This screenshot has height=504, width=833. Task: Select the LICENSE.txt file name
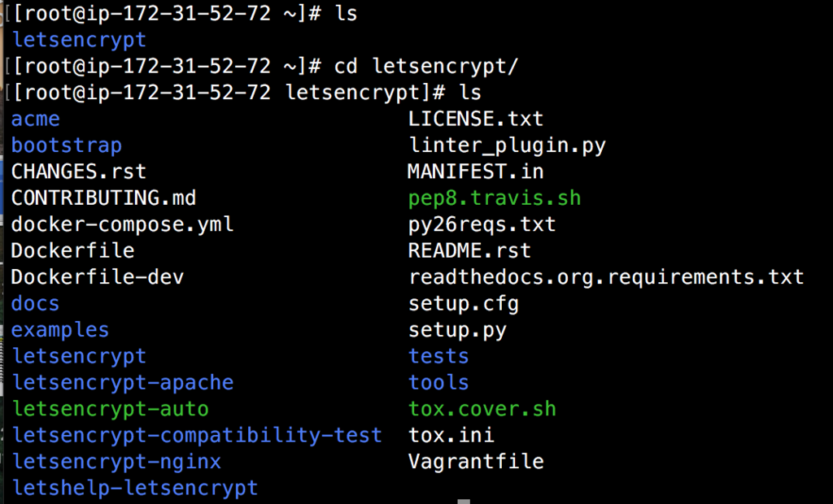pos(475,119)
